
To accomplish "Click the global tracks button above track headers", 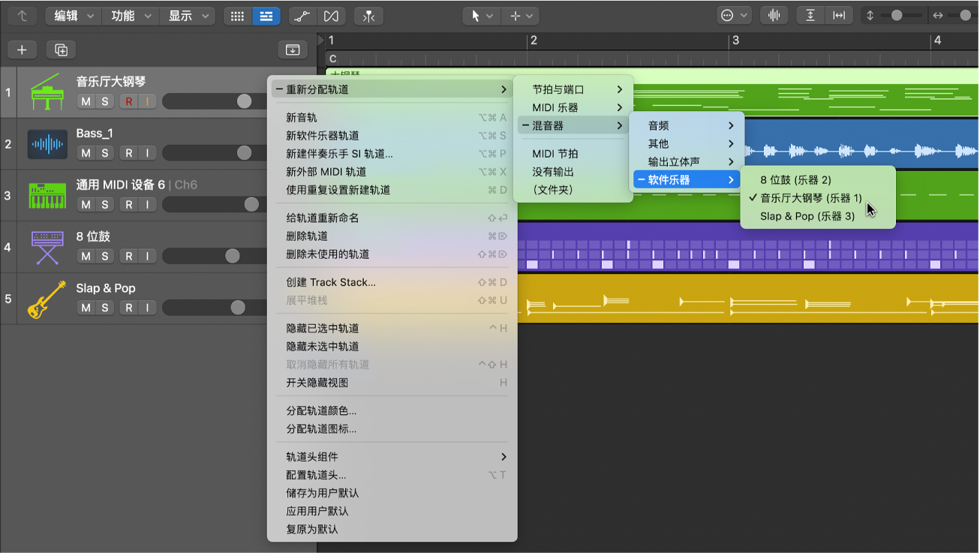I will point(293,50).
